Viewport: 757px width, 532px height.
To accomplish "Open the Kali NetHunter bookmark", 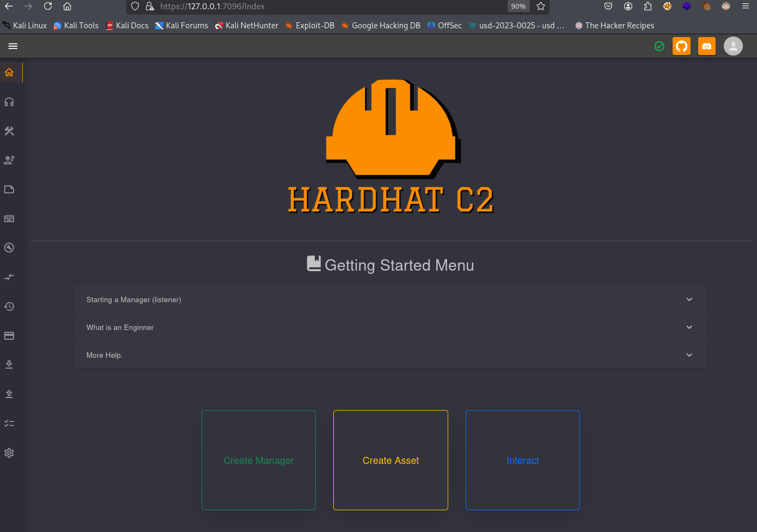I will (247, 26).
